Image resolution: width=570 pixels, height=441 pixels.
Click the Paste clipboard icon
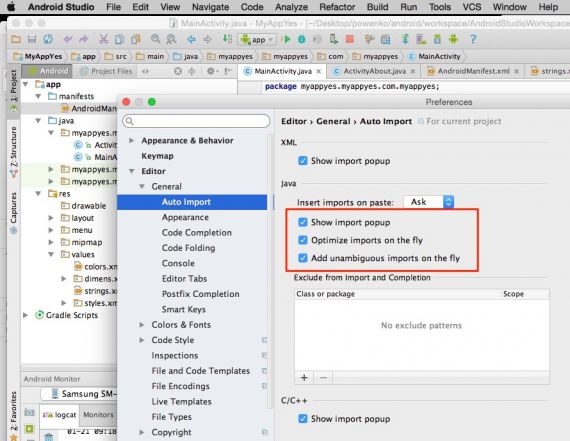[136, 39]
